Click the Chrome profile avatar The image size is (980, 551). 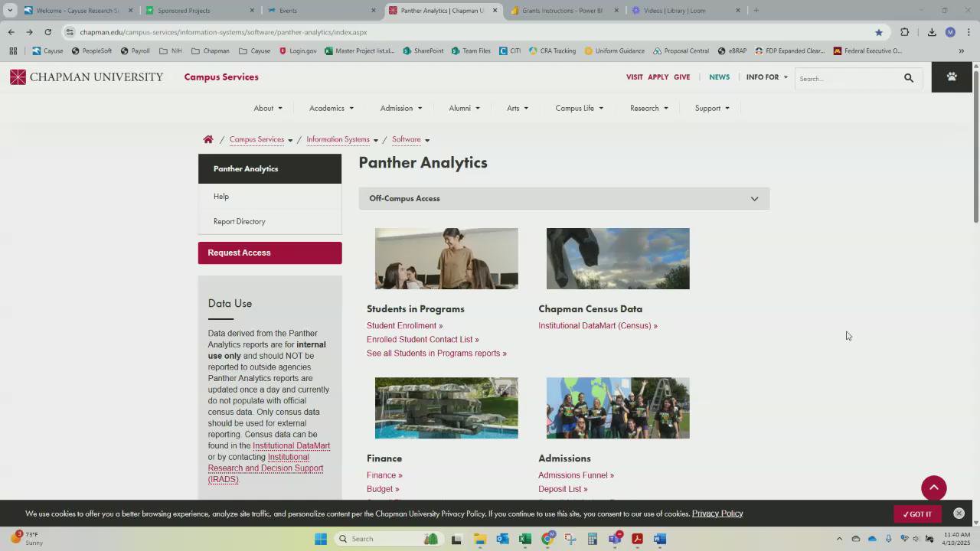(950, 32)
